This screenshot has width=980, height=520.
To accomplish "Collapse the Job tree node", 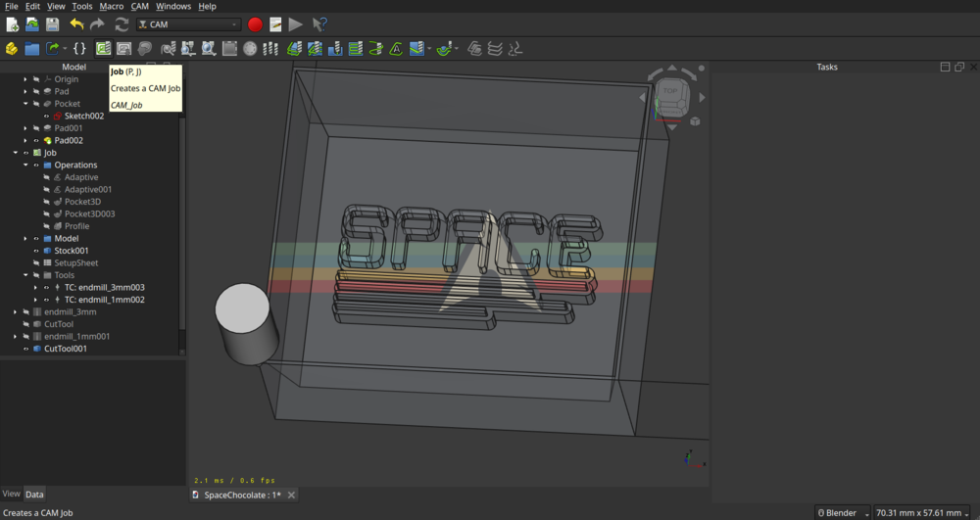I will (x=16, y=153).
